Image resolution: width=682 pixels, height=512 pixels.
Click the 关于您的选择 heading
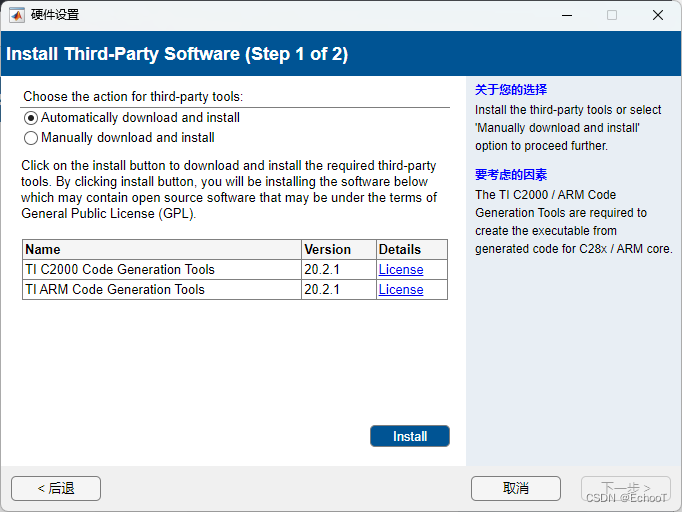[x=511, y=90]
